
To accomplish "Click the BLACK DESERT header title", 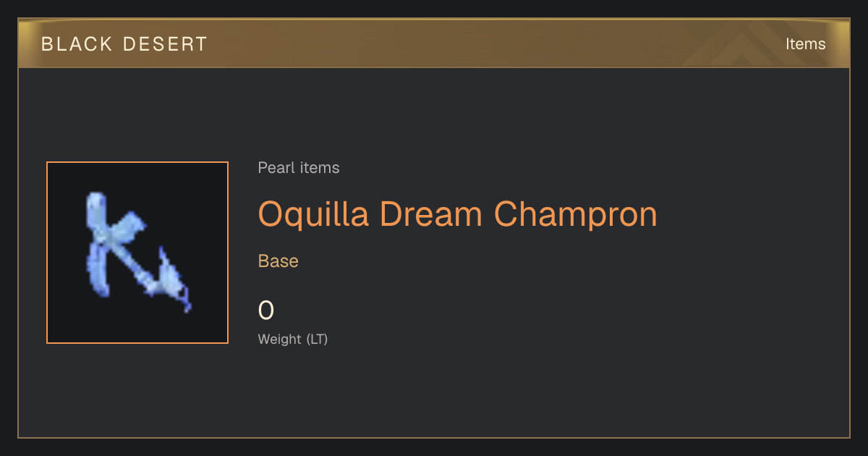I will point(124,44).
